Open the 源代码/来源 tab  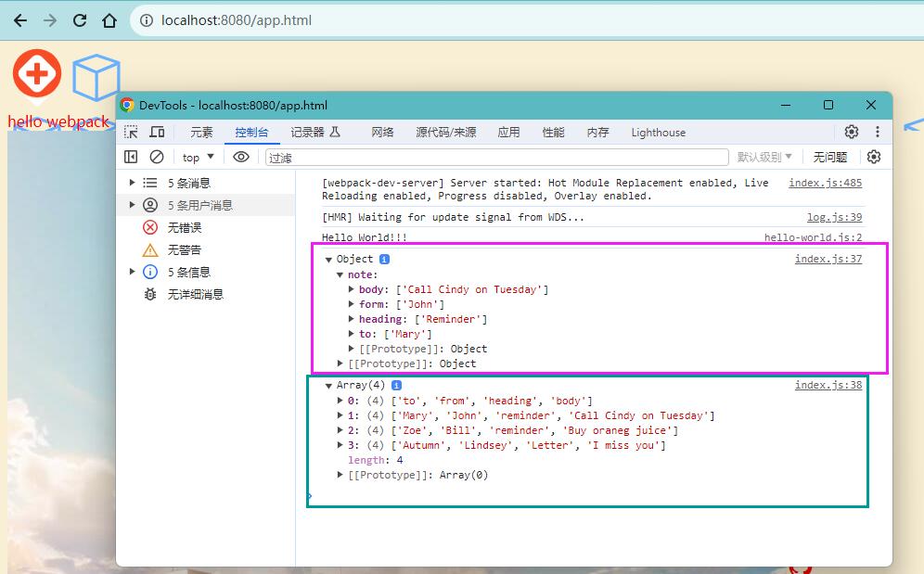click(446, 133)
